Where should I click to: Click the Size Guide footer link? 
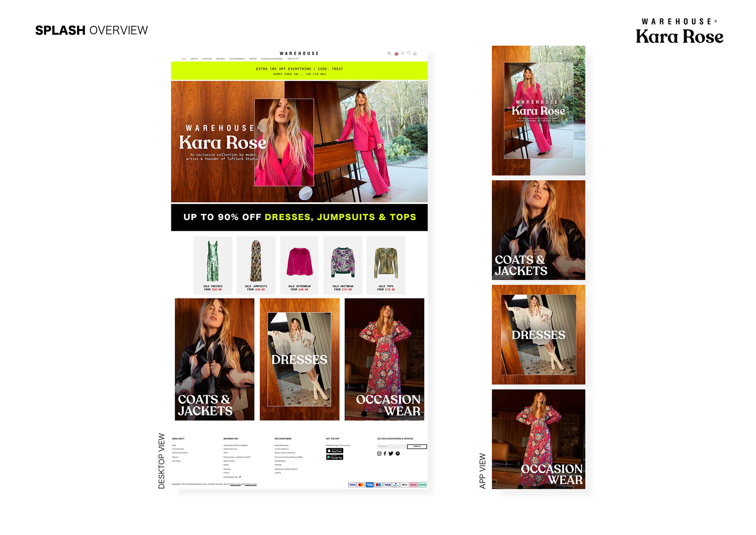click(176, 461)
